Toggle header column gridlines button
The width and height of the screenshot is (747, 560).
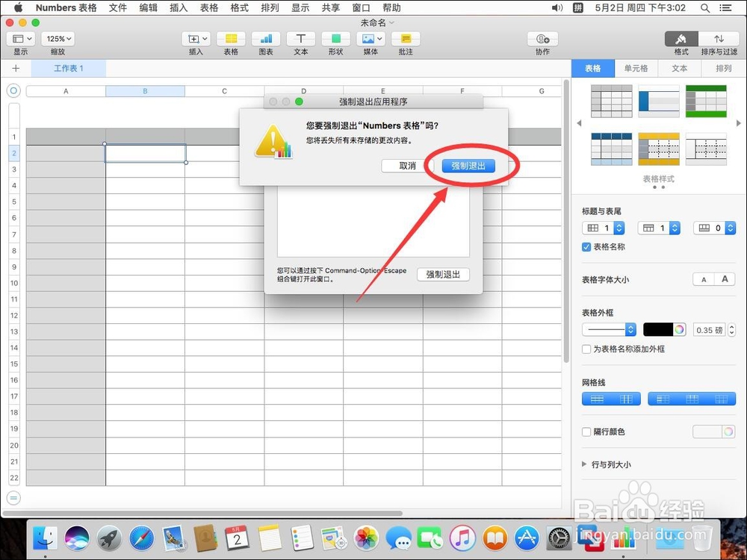click(663, 399)
